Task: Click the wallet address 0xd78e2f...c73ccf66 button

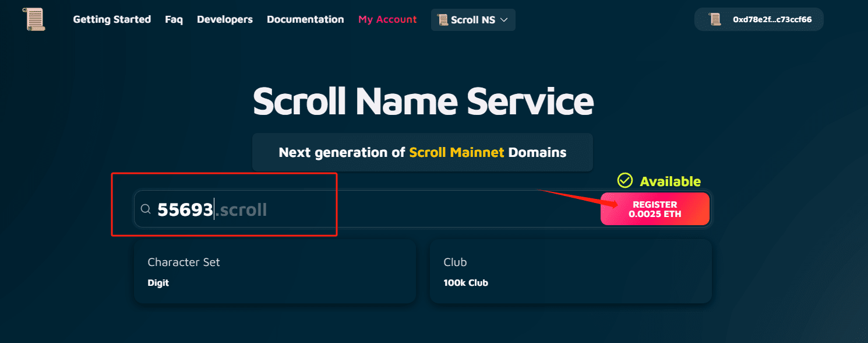Action: 758,19
